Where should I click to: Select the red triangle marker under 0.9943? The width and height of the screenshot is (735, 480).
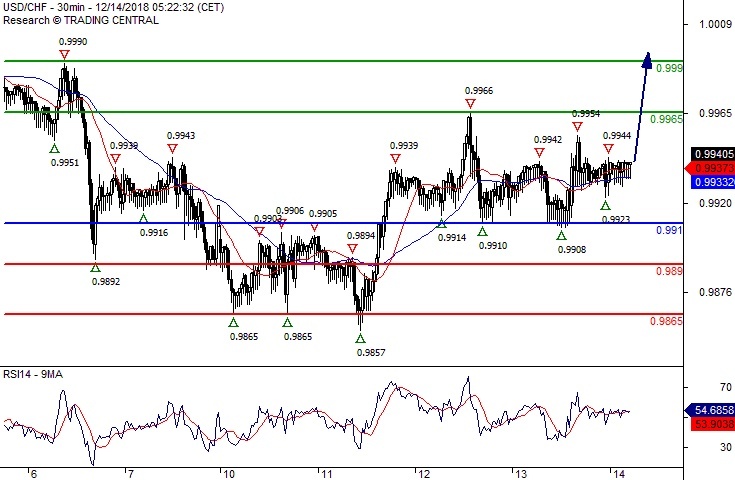[172, 149]
